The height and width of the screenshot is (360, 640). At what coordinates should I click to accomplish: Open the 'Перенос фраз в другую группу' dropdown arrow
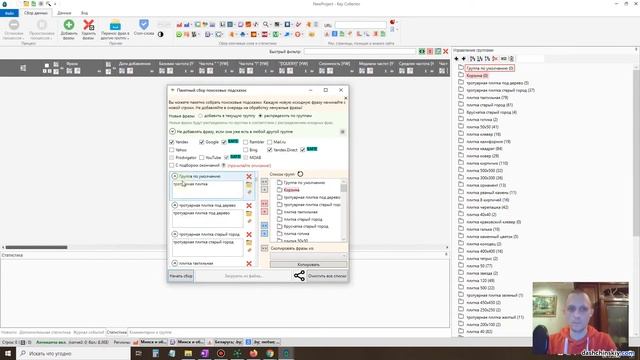(127, 38)
